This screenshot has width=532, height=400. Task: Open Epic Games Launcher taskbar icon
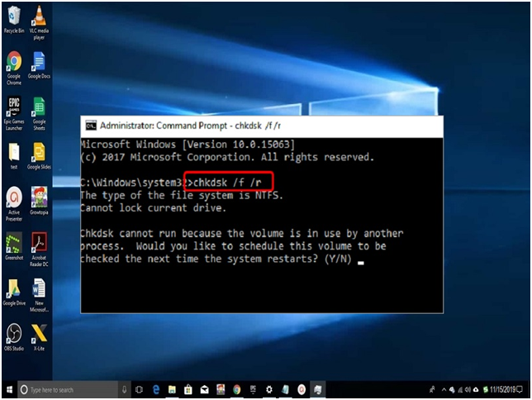[253, 389]
